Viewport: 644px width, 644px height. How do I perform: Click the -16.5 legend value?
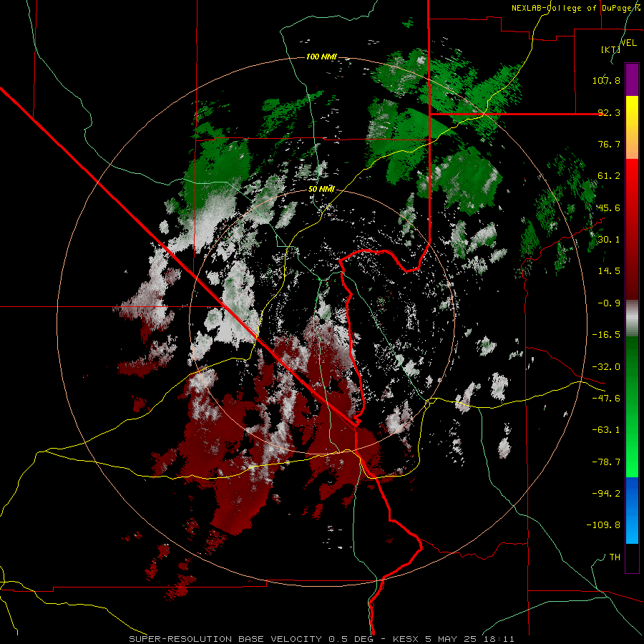(x=606, y=335)
